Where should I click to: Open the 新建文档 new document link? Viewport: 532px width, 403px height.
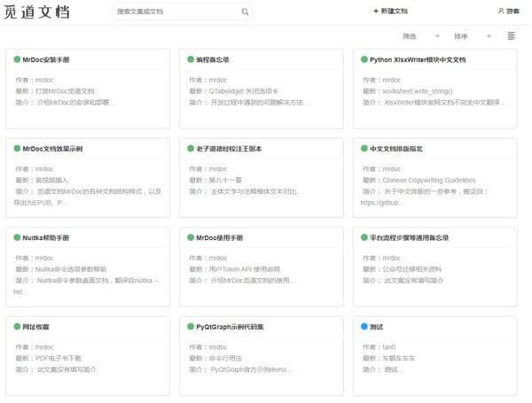tap(395, 12)
